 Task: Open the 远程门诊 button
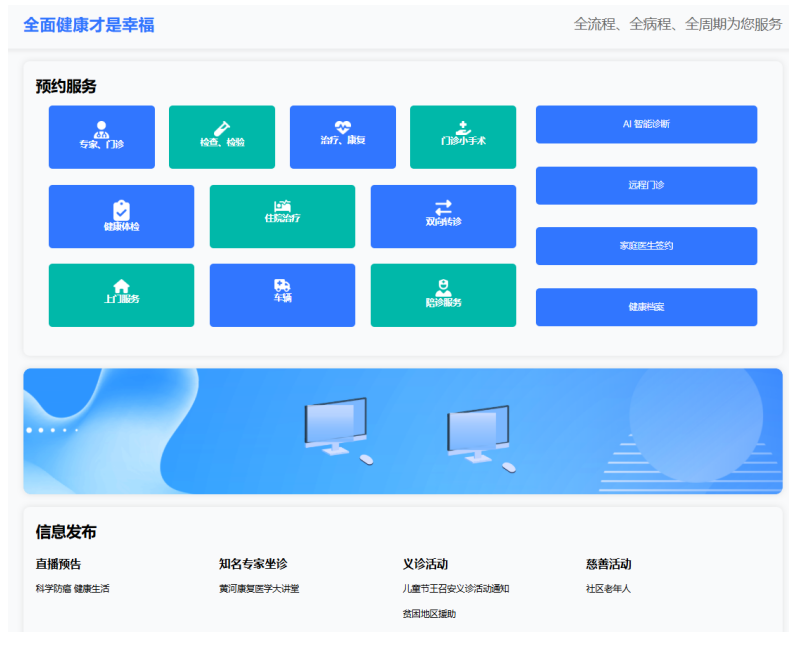[646, 185]
